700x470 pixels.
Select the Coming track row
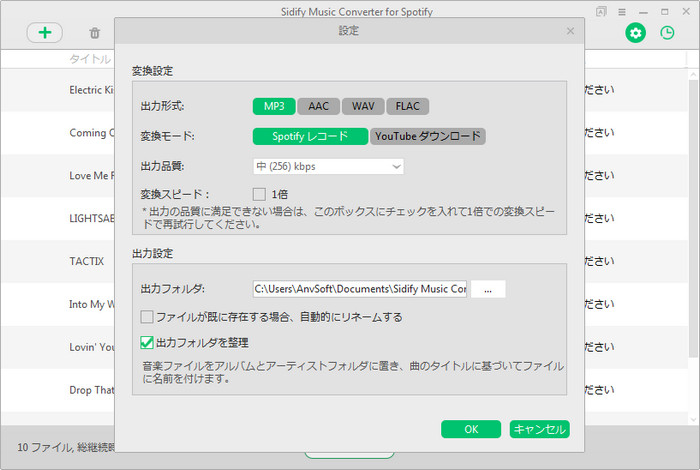58,133
